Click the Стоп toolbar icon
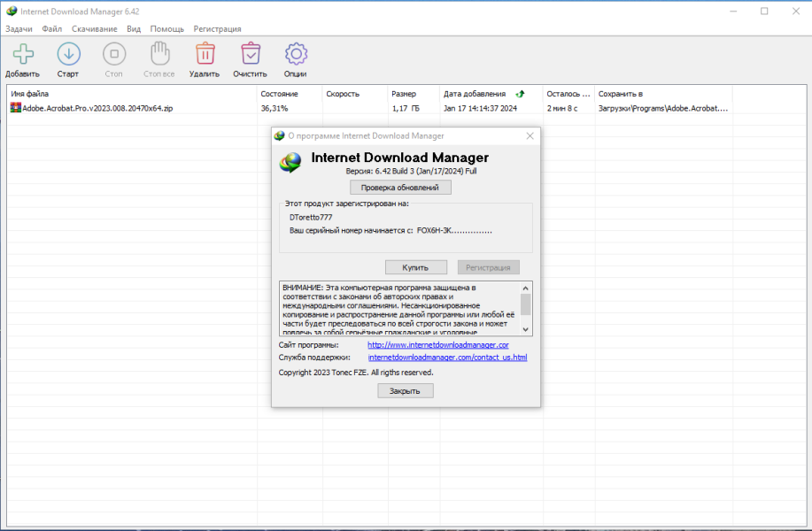Screen dimensions: 812x531 (114, 54)
